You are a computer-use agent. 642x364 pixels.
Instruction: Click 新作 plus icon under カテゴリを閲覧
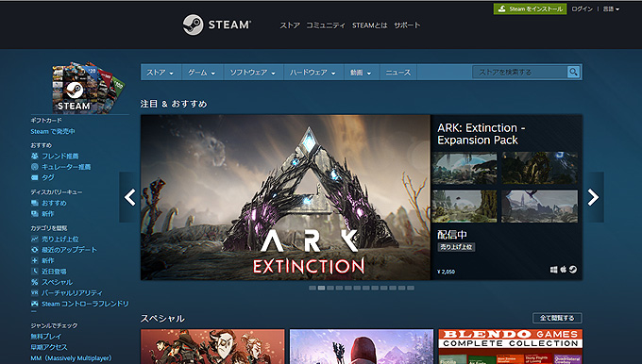click(34, 260)
